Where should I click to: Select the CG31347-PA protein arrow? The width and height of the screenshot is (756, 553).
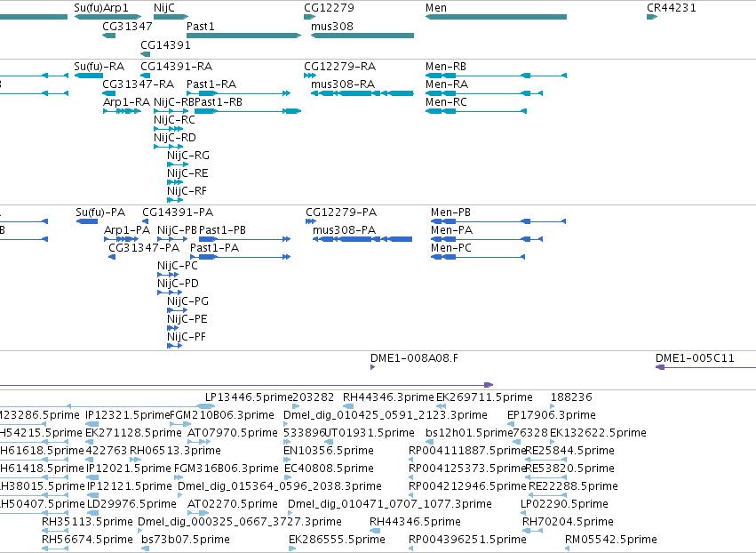[x=112, y=257]
